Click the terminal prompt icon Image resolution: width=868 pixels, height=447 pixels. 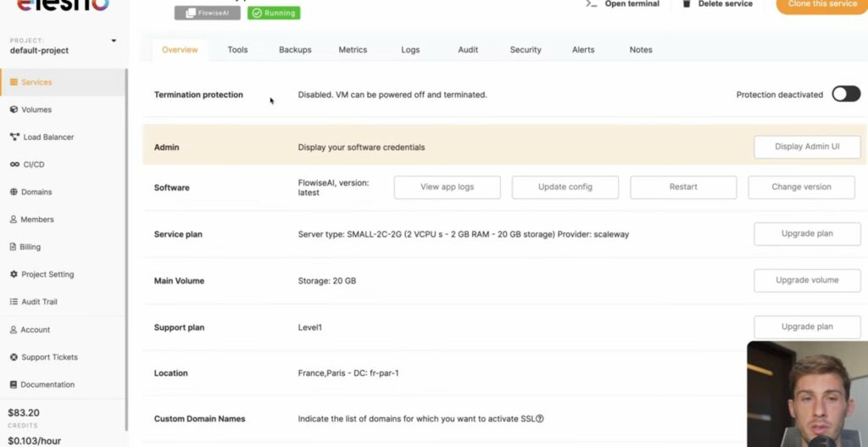click(x=592, y=4)
